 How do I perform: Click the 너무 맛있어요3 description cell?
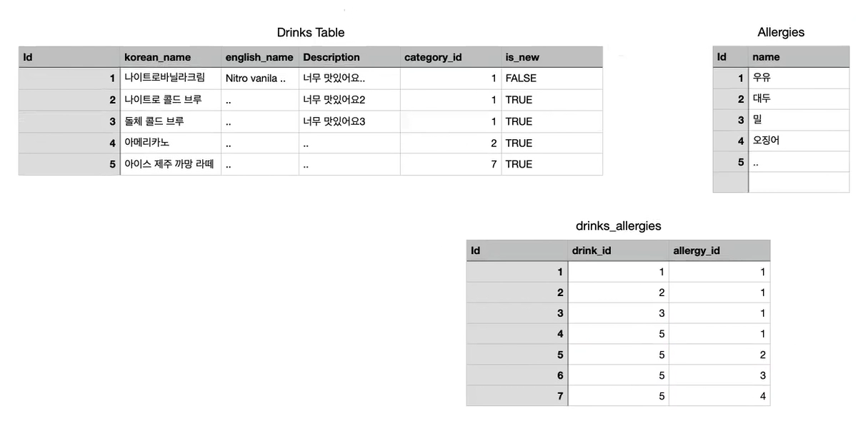point(349,122)
